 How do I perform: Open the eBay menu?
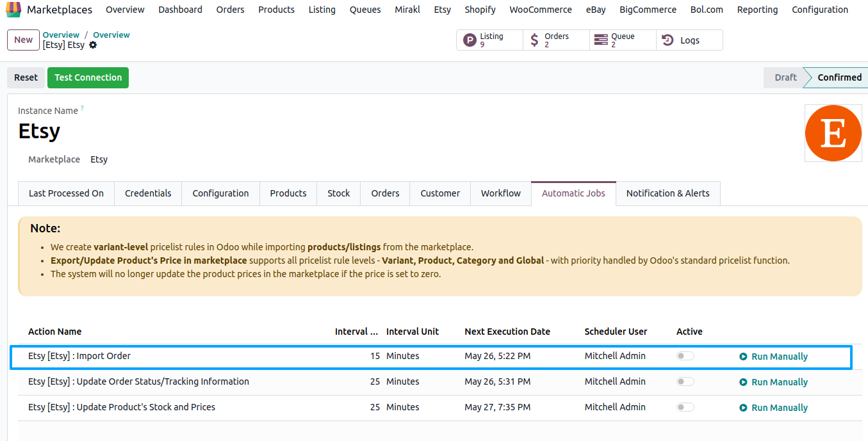coord(596,10)
